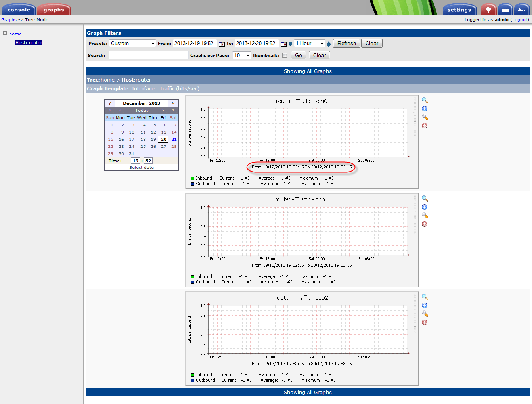Switch to list view mode tab
532x404 pixels.
coord(505,10)
